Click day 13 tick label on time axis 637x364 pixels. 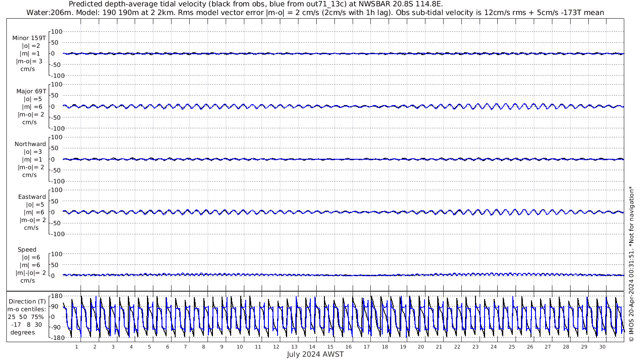tap(294, 347)
